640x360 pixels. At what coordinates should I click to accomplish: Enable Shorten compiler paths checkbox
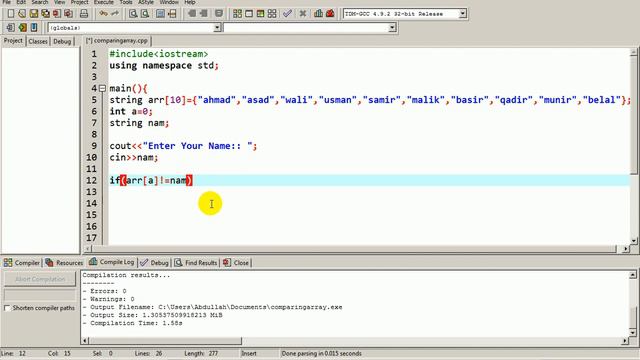[7, 308]
